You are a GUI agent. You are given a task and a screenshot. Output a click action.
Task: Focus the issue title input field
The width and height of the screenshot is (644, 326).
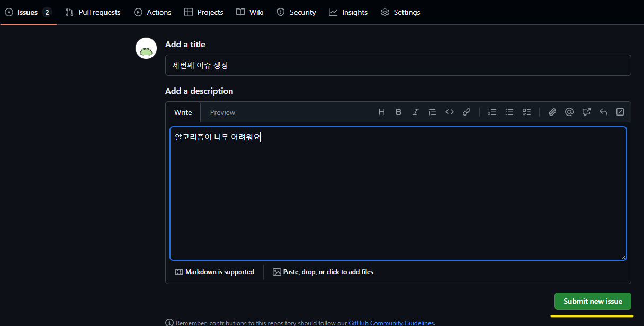[398, 65]
